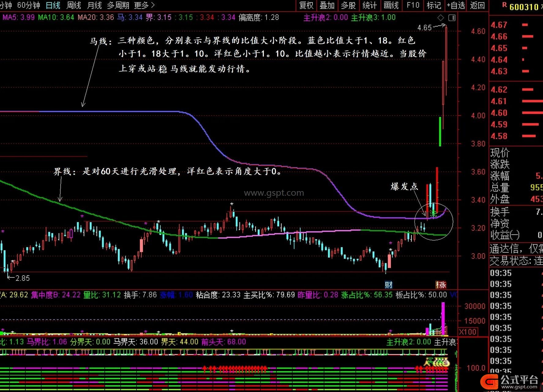Click the 返回 back button
Viewport: 543px width, 392px height.
tap(477, 5)
